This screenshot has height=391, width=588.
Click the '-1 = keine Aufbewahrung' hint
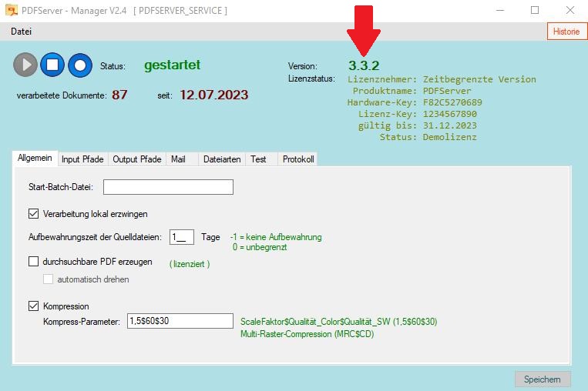point(276,237)
